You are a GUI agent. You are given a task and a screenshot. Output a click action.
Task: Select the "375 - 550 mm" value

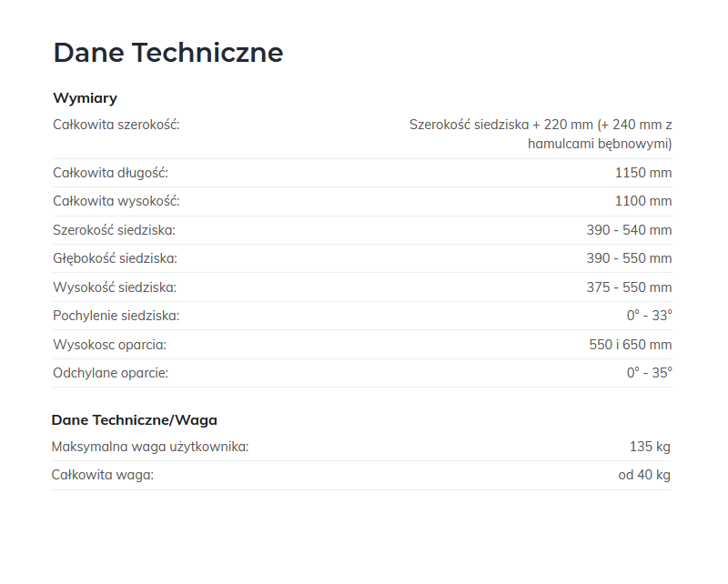click(x=629, y=287)
